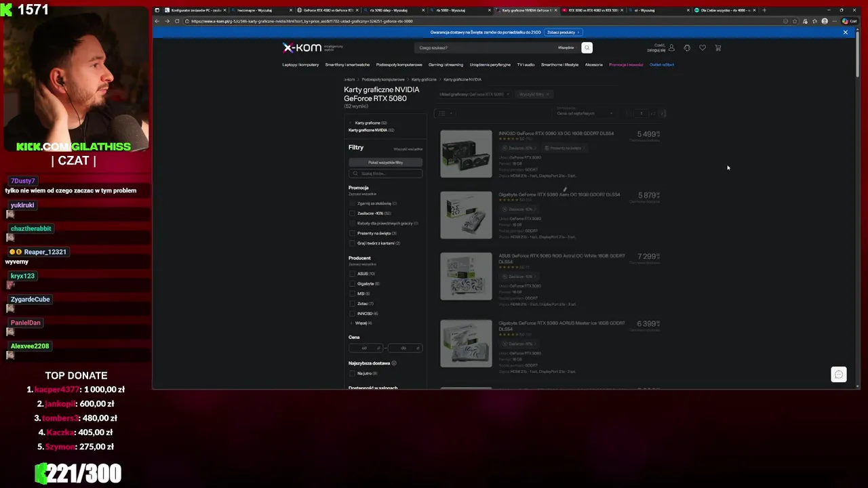Image resolution: width=868 pixels, height=488 pixels.
Task: Switch to GeForce RTX 4080 vs tab
Action: (328, 10)
